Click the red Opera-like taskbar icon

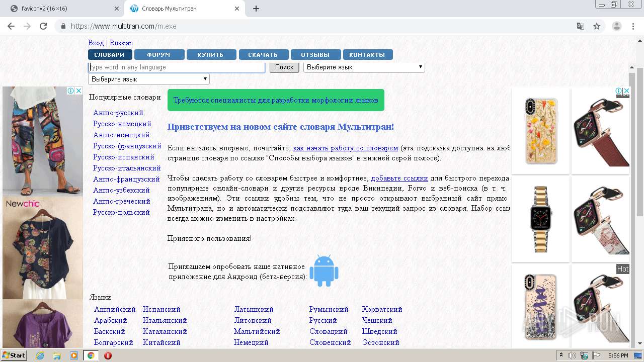tap(108, 355)
